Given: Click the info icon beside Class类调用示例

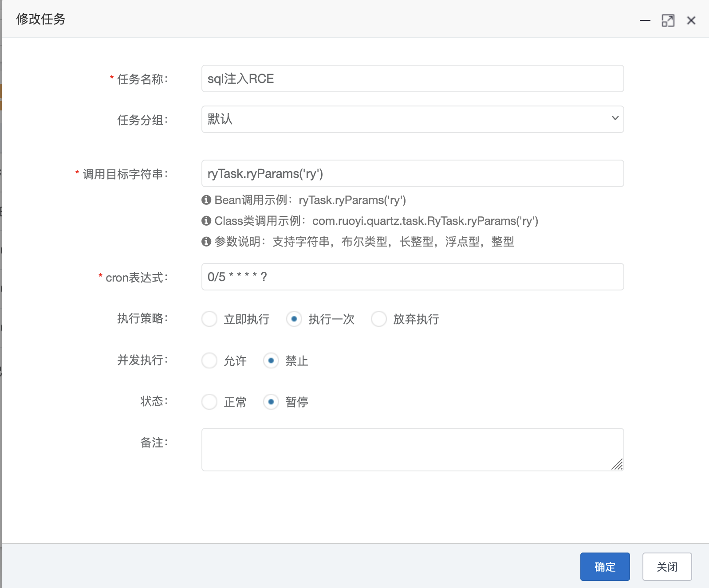Looking at the screenshot, I should click(x=206, y=221).
